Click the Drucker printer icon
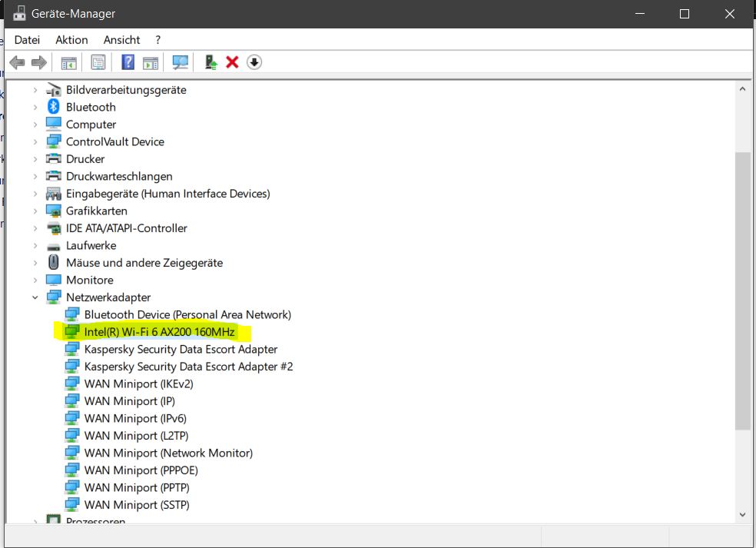The image size is (756, 548). pos(54,158)
